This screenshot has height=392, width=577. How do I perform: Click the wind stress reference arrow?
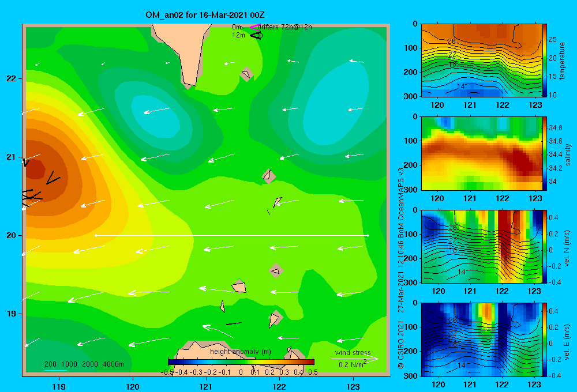pyautogui.click(x=354, y=359)
